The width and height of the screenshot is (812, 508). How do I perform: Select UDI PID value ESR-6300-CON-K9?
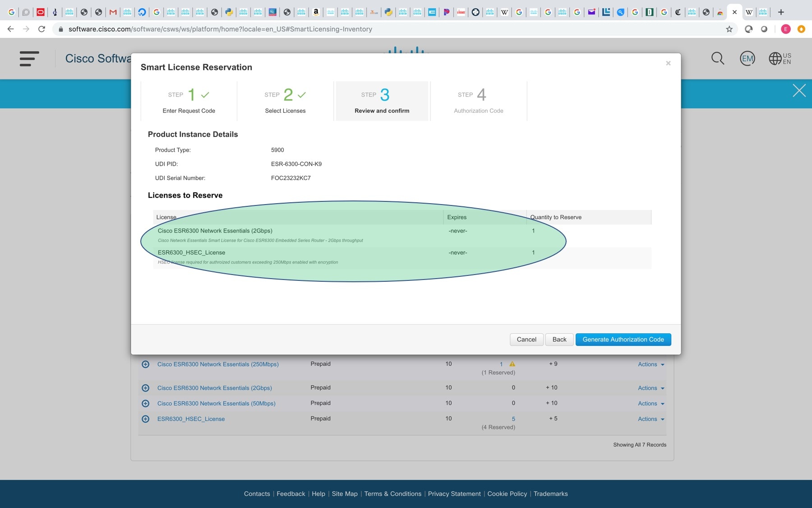[296, 164]
